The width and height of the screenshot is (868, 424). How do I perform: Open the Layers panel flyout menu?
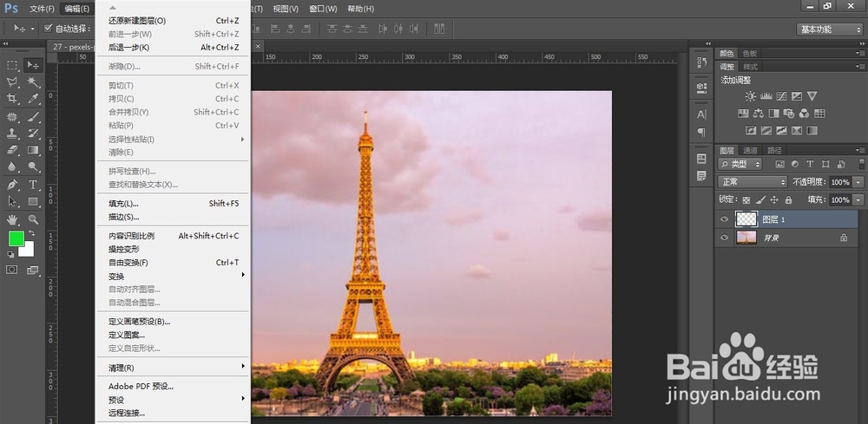point(861,150)
